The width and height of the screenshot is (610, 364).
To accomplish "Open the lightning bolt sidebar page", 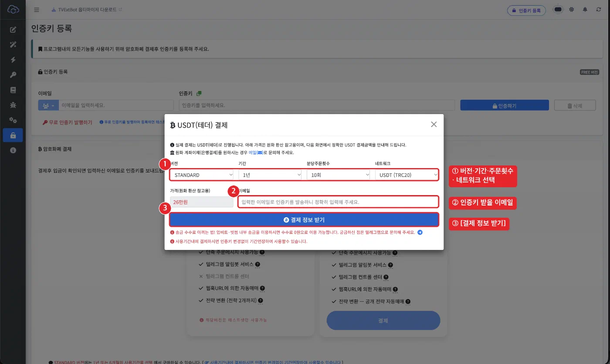I will tap(13, 60).
